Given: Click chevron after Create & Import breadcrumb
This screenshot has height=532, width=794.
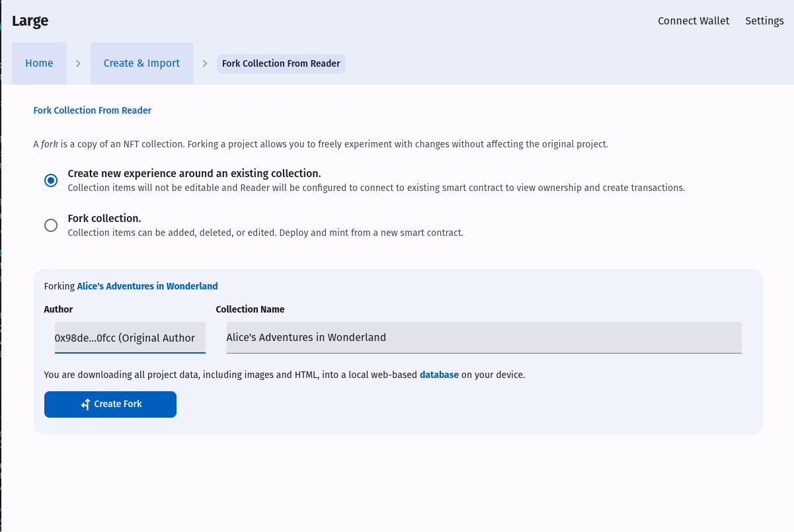Looking at the screenshot, I should pos(205,63).
